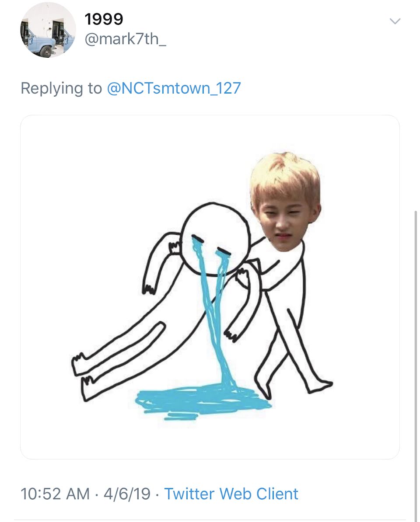Open the profile via display name 1999
Viewport: 420px width, 522px height.
click(104, 19)
